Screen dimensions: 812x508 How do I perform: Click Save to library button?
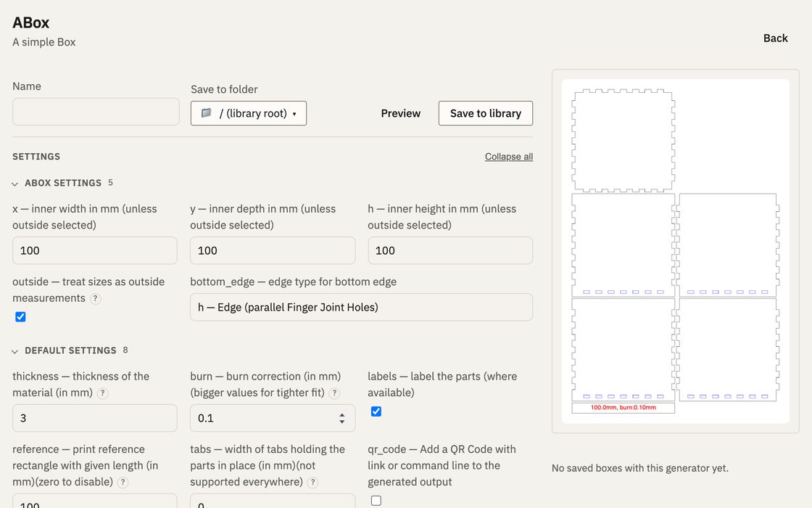486,113
